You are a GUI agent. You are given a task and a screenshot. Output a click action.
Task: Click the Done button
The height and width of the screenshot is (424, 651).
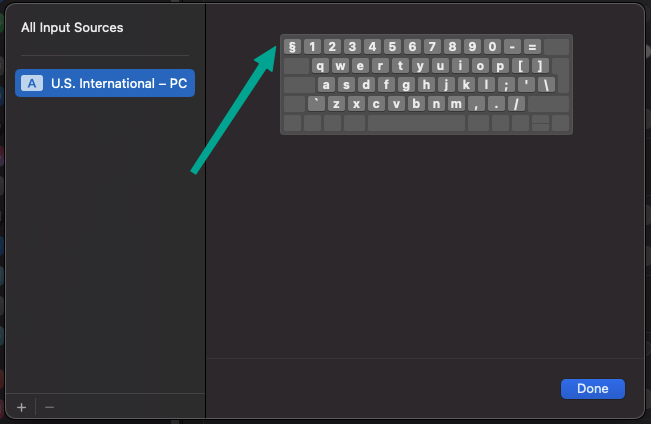point(593,388)
